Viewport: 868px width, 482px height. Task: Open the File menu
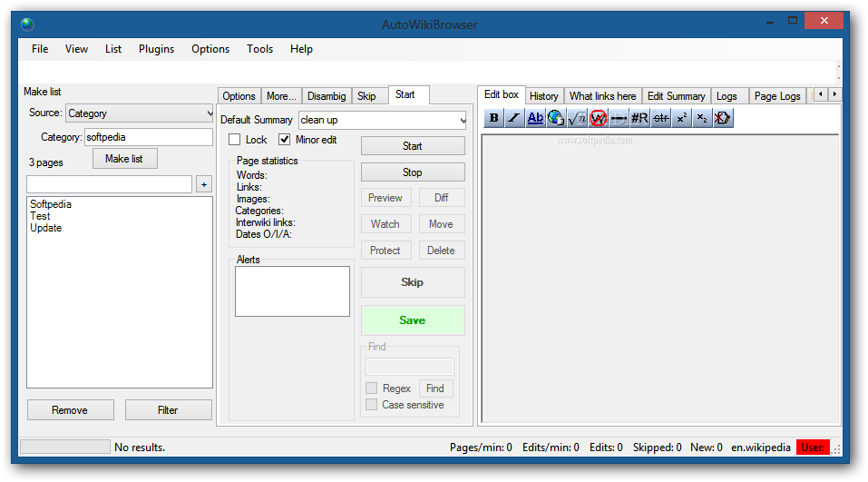(40, 49)
